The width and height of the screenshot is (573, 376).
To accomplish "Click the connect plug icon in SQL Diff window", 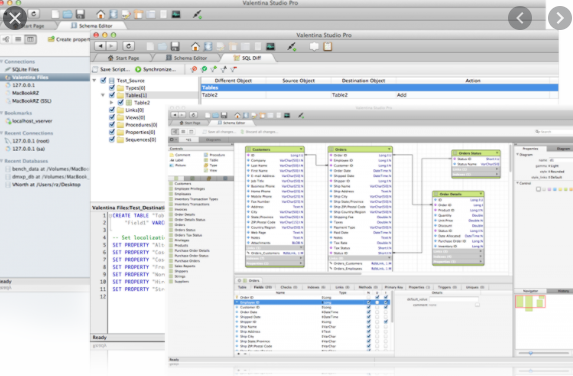I will [x=291, y=46].
